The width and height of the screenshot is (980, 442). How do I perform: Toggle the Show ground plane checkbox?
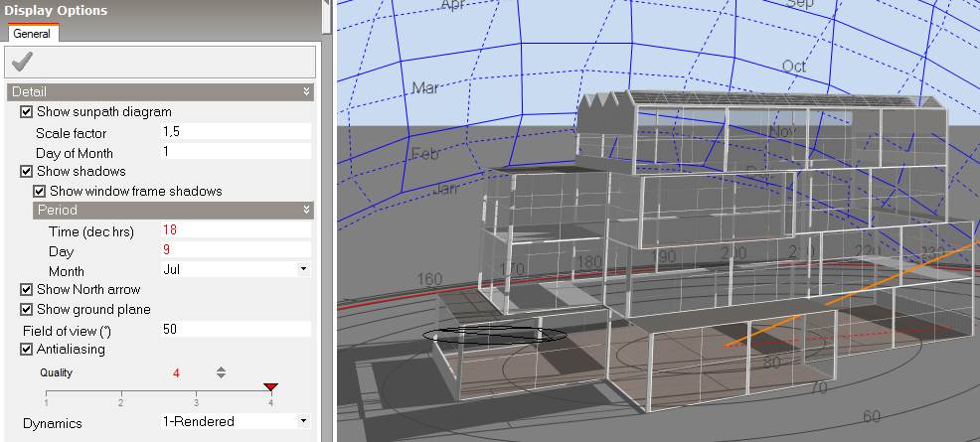click(x=27, y=310)
